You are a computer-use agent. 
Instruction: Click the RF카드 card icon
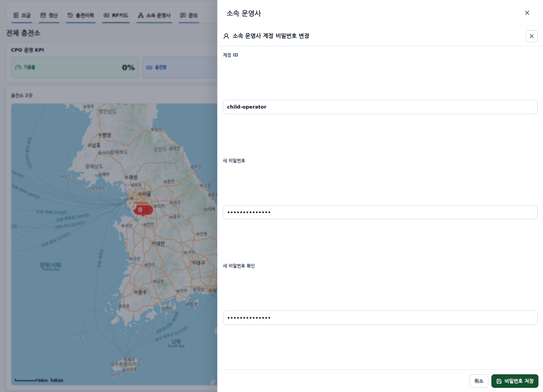(x=106, y=15)
